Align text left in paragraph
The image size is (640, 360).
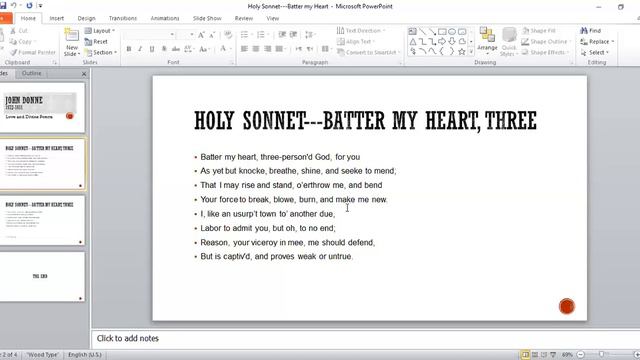tap(244, 49)
